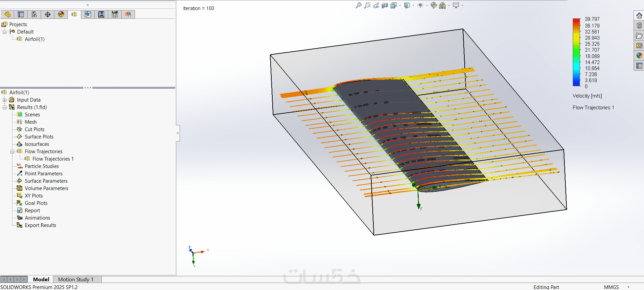Click the Edit Appearance icon
The image size is (644, 290).
point(433,5)
